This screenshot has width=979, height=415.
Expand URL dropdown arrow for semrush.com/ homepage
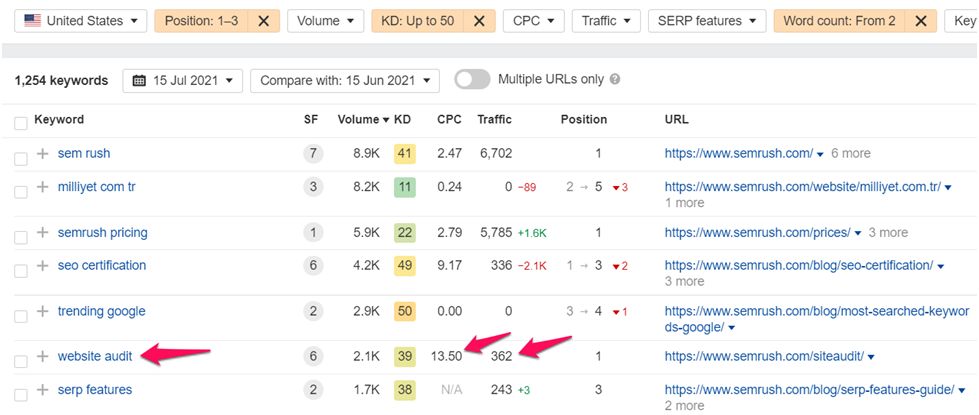820,154
